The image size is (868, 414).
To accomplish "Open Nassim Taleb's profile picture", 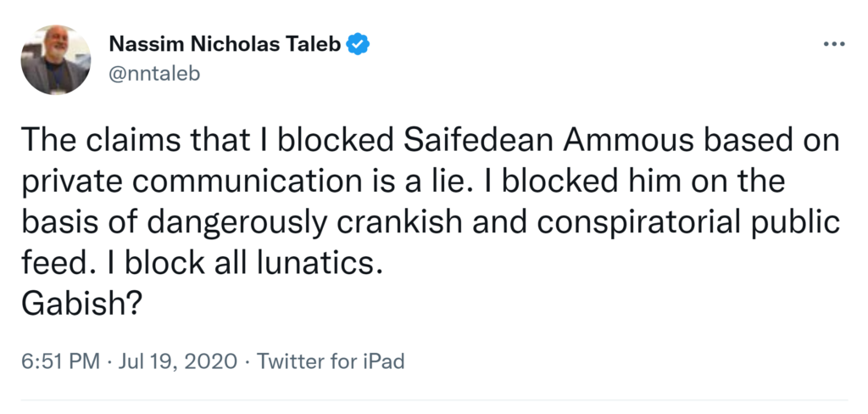I will 55,59.
